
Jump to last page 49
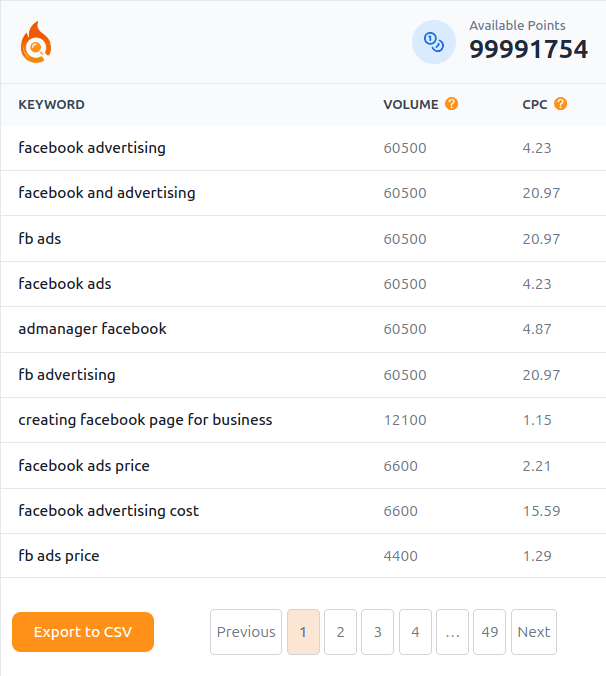coord(489,632)
